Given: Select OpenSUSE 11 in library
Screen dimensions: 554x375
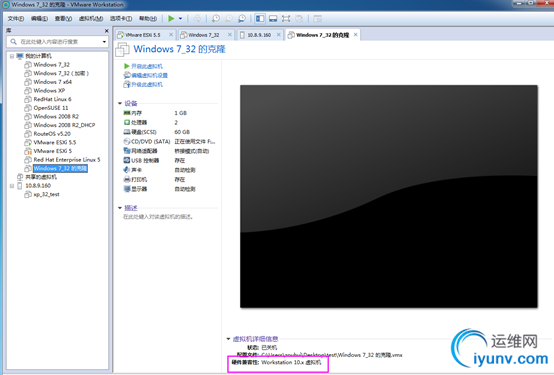Looking at the screenshot, I should pyautogui.click(x=51, y=108).
